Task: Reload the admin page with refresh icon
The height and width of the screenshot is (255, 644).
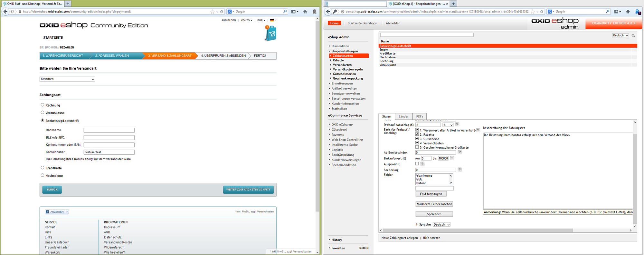Action: pos(542,12)
